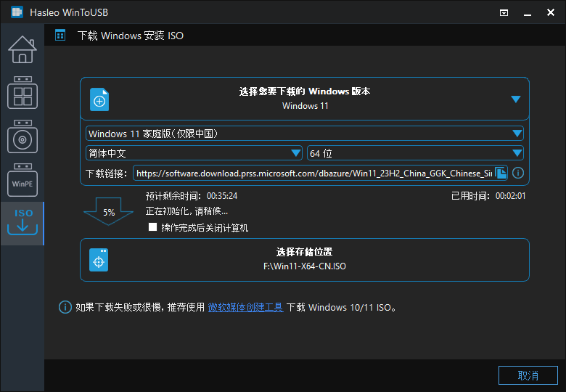
Task: Click the 下载 Windows 安装 ISO heading
Action: [131, 36]
